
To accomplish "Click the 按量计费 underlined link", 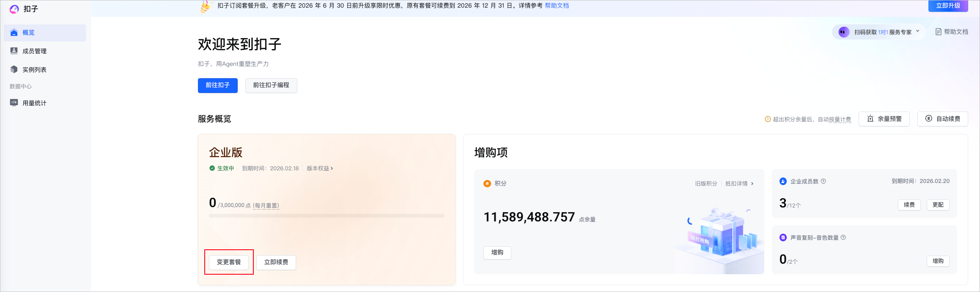I will (840, 120).
